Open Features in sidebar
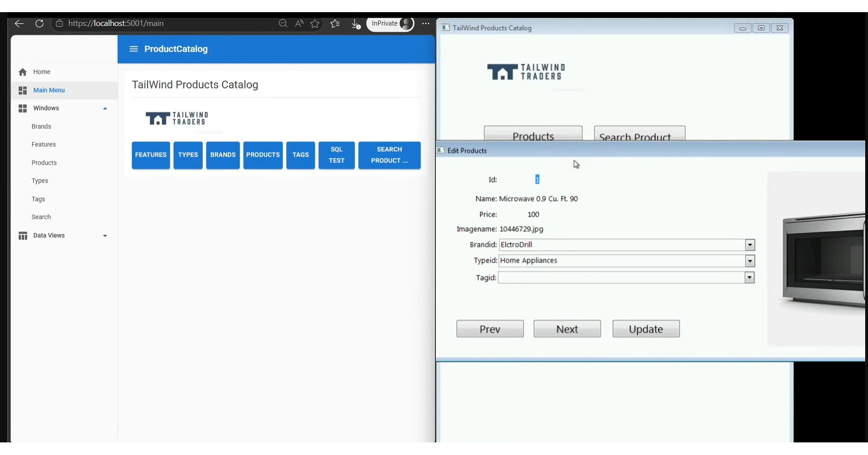Image resolution: width=868 pixels, height=455 pixels. (44, 145)
